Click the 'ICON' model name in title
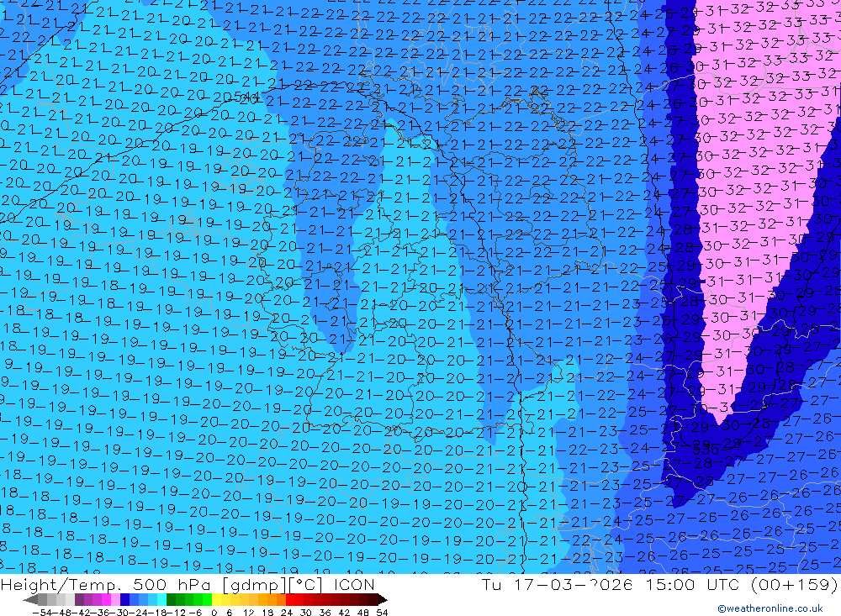The image size is (841, 616). click(x=354, y=584)
